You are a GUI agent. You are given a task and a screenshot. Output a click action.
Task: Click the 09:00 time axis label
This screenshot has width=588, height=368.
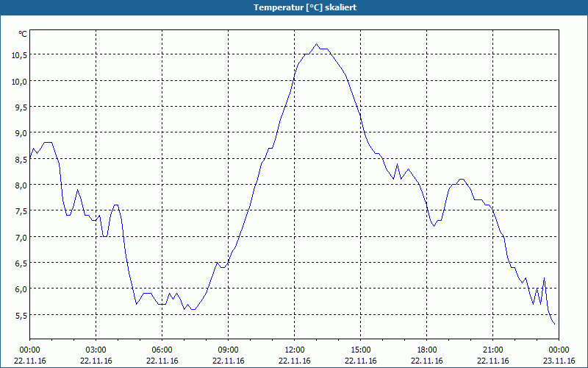point(229,350)
